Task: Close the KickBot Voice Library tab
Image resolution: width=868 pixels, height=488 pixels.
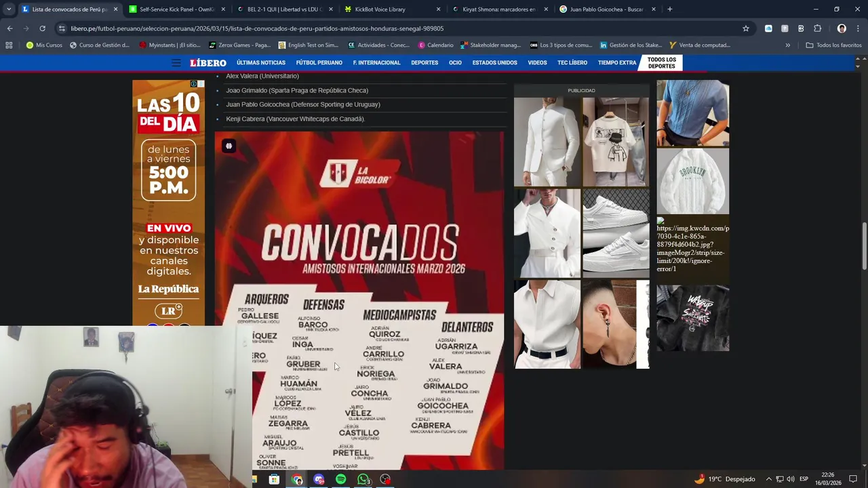Action: 438,9
